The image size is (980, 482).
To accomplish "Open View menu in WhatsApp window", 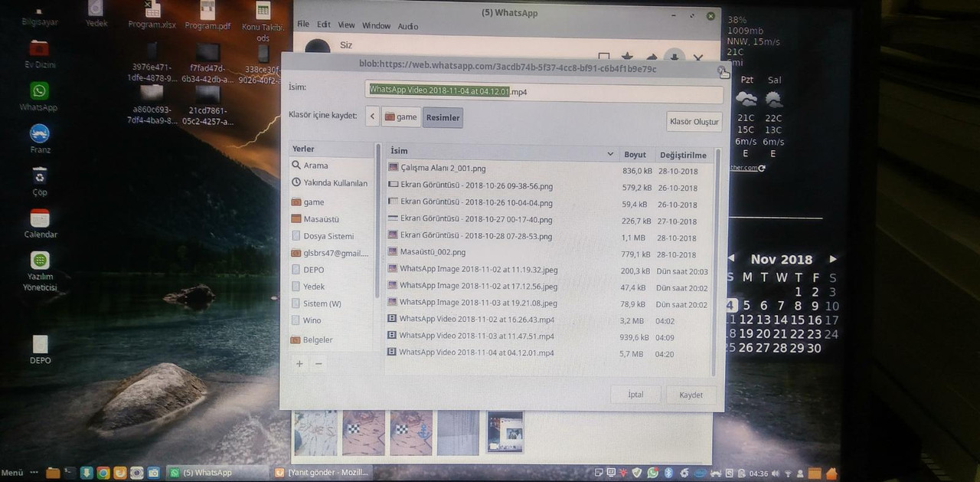I will pos(347,25).
